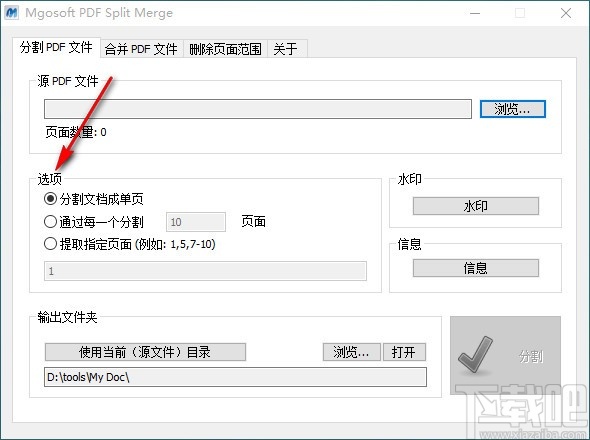This screenshot has width=590, height=440.
Task: Click the checkmark 分割 split button
Action: point(505,355)
